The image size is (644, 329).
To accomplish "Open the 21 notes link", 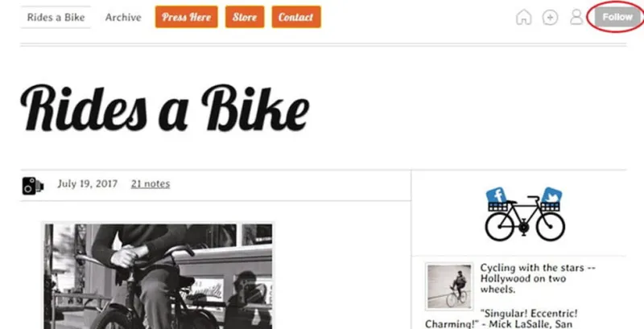I will click(x=151, y=183).
